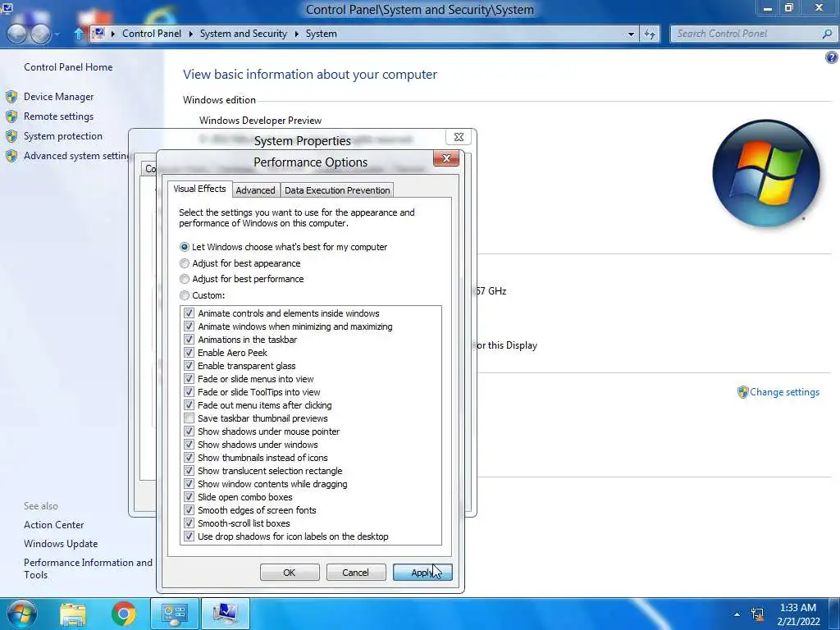840x630 pixels.
Task: Open the Windows Update link
Action: [x=61, y=544]
